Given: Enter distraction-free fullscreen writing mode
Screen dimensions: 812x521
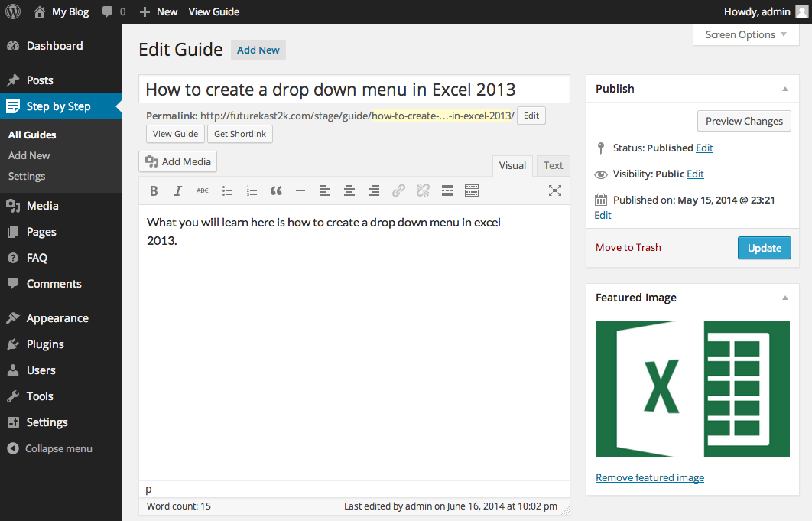Looking at the screenshot, I should tap(555, 190).
